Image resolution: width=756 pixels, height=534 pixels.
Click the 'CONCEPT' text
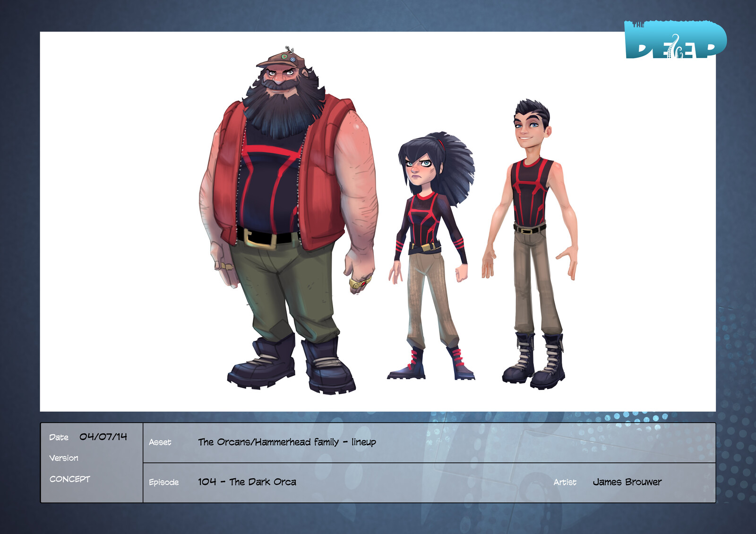click(x=70, y=479)
